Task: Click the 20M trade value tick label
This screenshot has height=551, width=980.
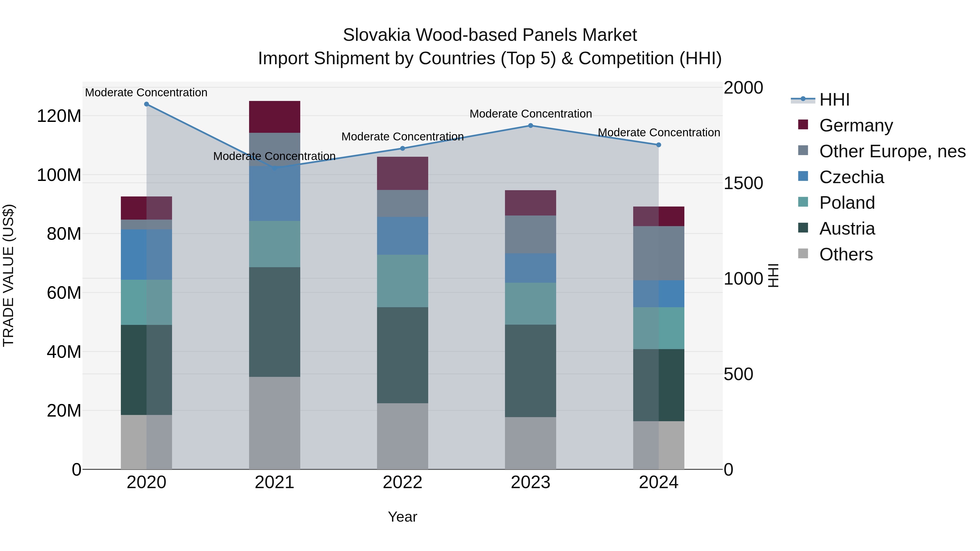Action: [64, 411]
